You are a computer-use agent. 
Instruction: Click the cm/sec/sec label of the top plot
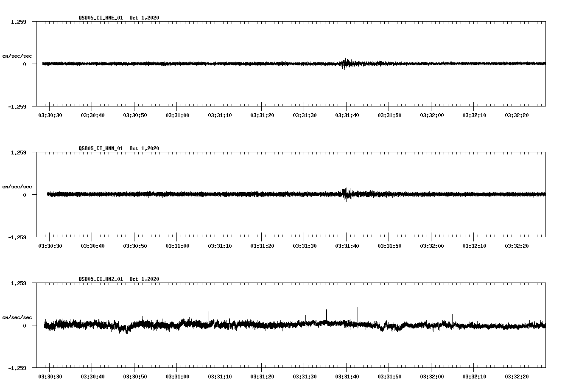[17, 56]
